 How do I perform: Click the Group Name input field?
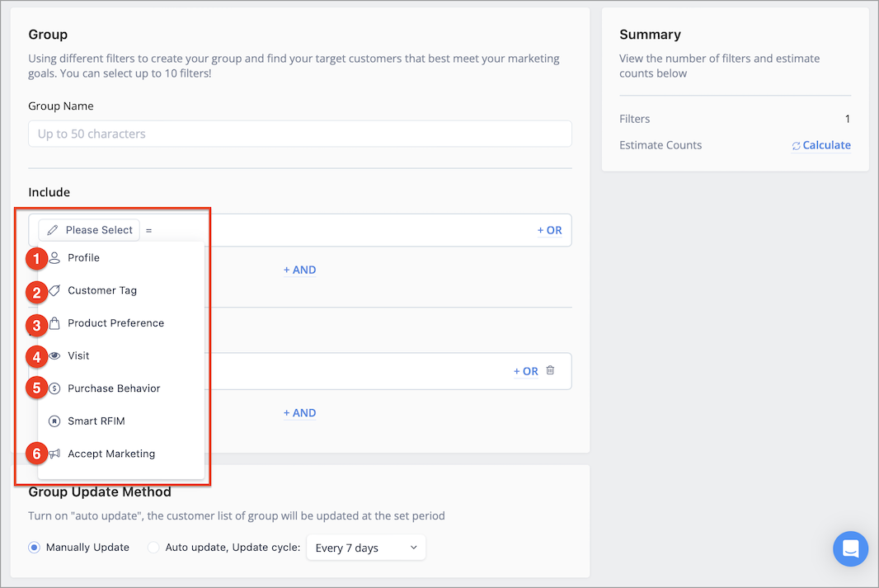pyautogui.click(x=299, y=134)
